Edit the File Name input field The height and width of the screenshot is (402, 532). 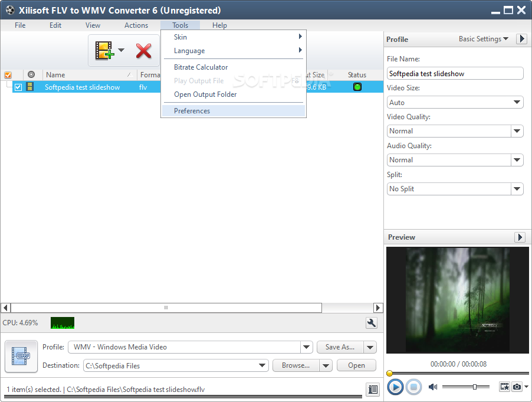(x=455, y=73)
